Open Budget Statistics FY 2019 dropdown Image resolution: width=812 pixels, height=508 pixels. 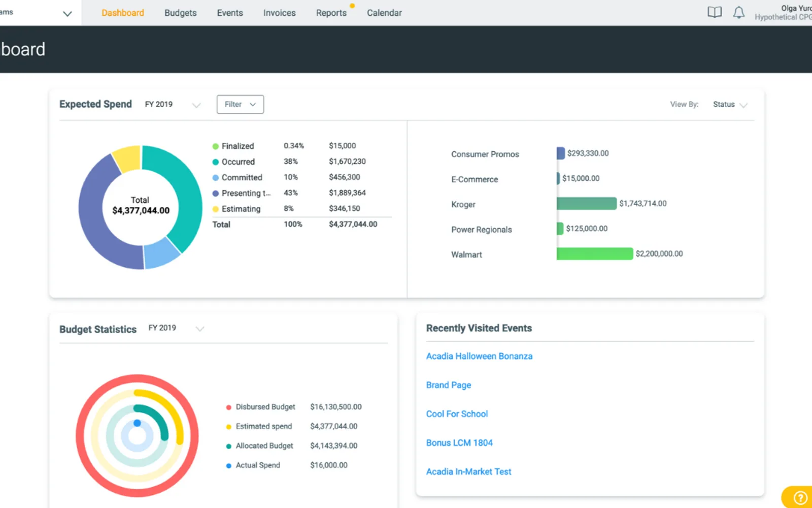click(176, 328)
